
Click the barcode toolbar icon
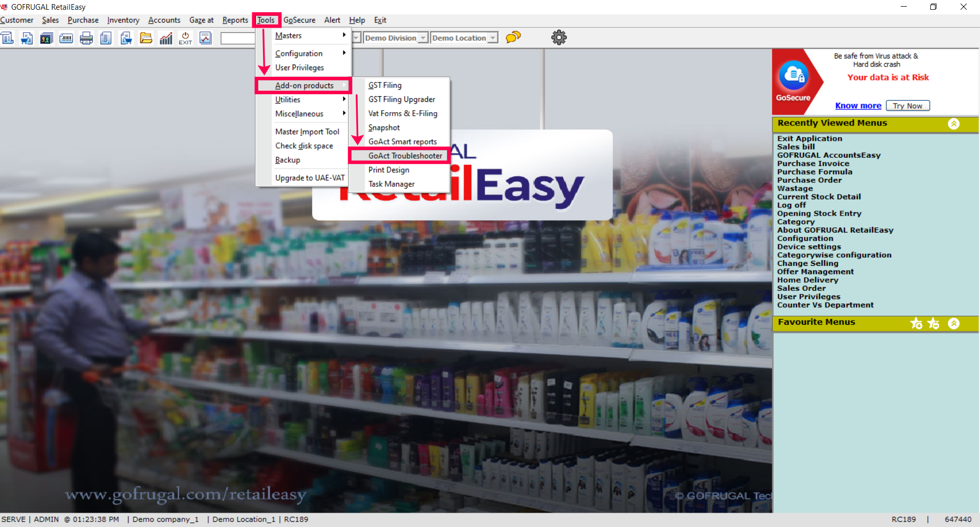click(66, 38)
